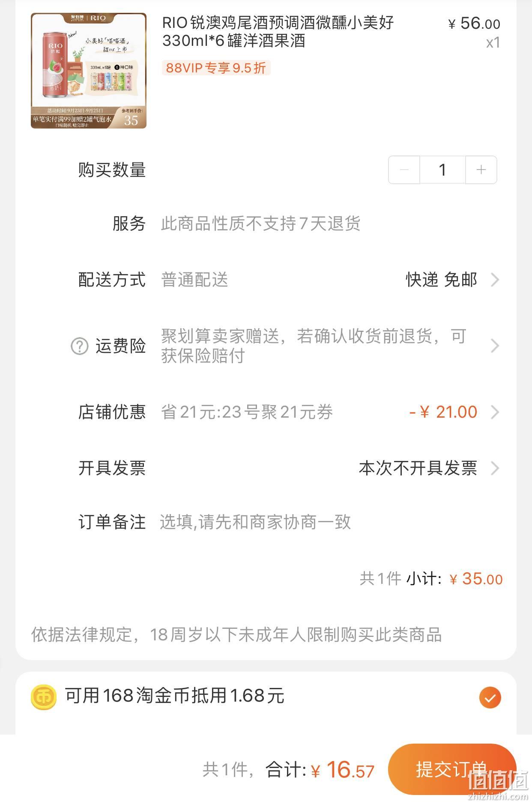The height and width of the screenshot is (804, 532).
Task: Submit the order with 提交订单
Action: tap(452, 769)
